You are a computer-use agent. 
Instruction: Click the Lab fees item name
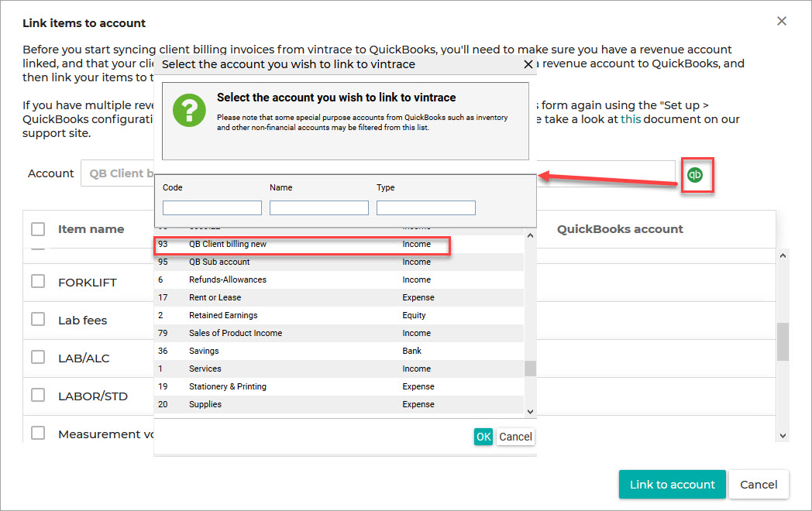click(82, 321)
